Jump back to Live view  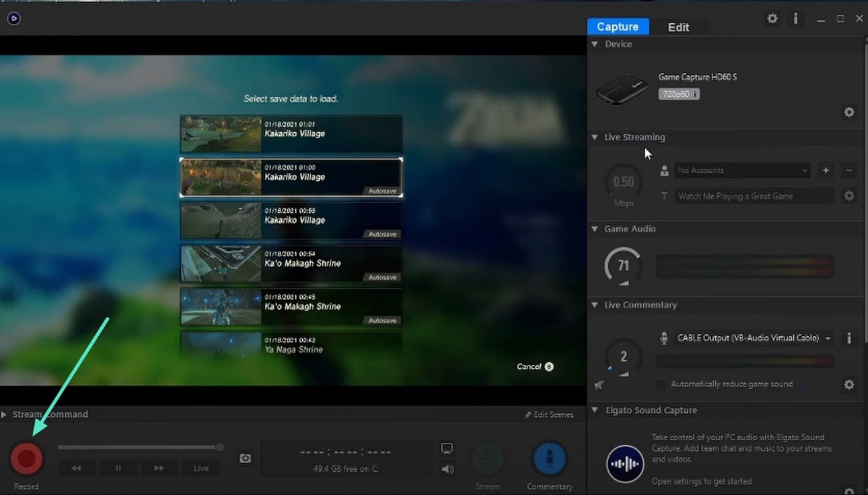[x=201, y=468]
